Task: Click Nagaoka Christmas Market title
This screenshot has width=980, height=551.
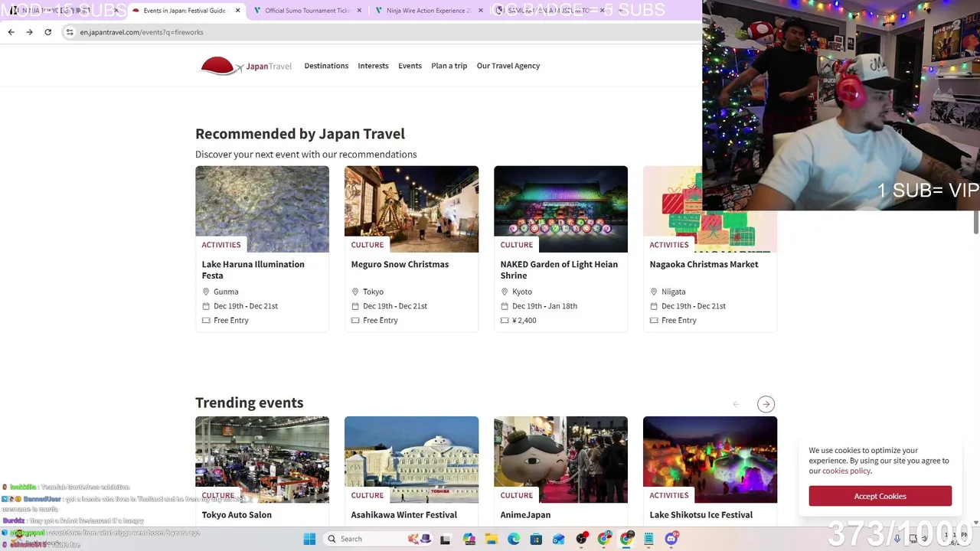Action: (704, 264)
